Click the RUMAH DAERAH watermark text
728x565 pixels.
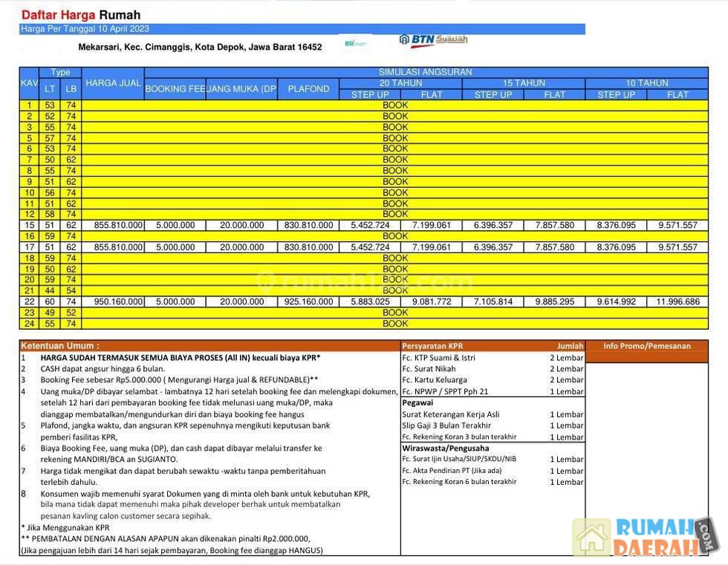[x=657, y=537]
